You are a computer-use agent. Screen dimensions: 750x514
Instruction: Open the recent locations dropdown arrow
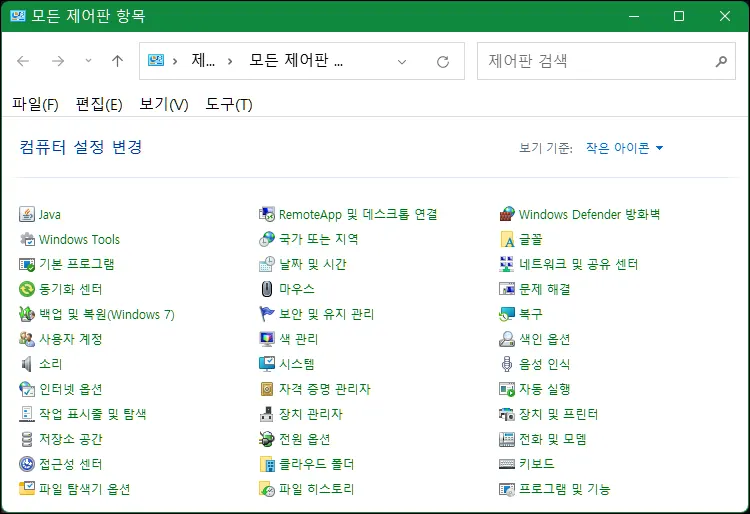click(x=88, y=61)
